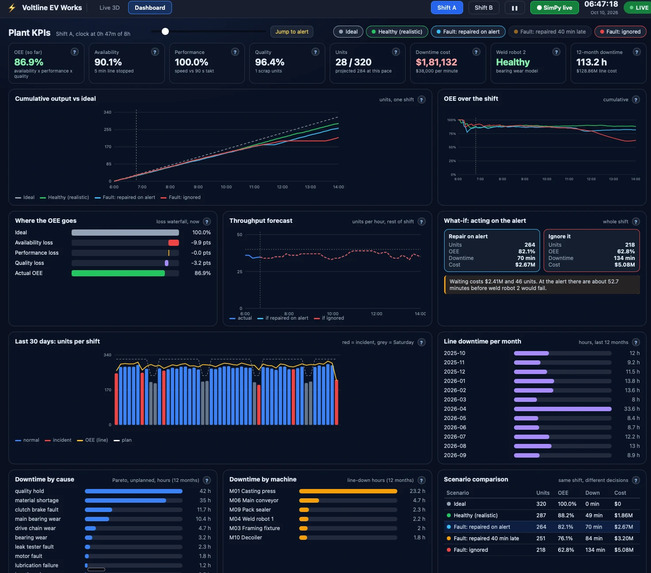Click the waiting costs alert message
This screenshot has width=651, height=573.
click(542, 285)
